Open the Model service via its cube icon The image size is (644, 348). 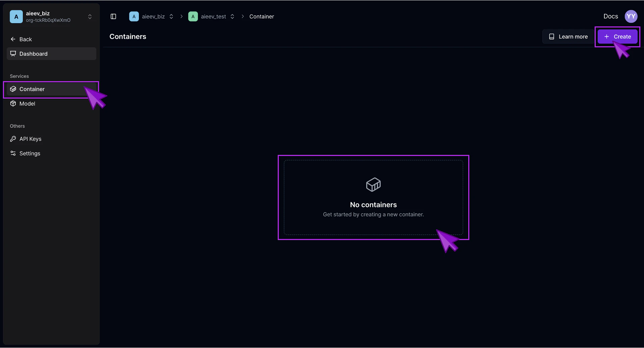click(x=13, y=104)
